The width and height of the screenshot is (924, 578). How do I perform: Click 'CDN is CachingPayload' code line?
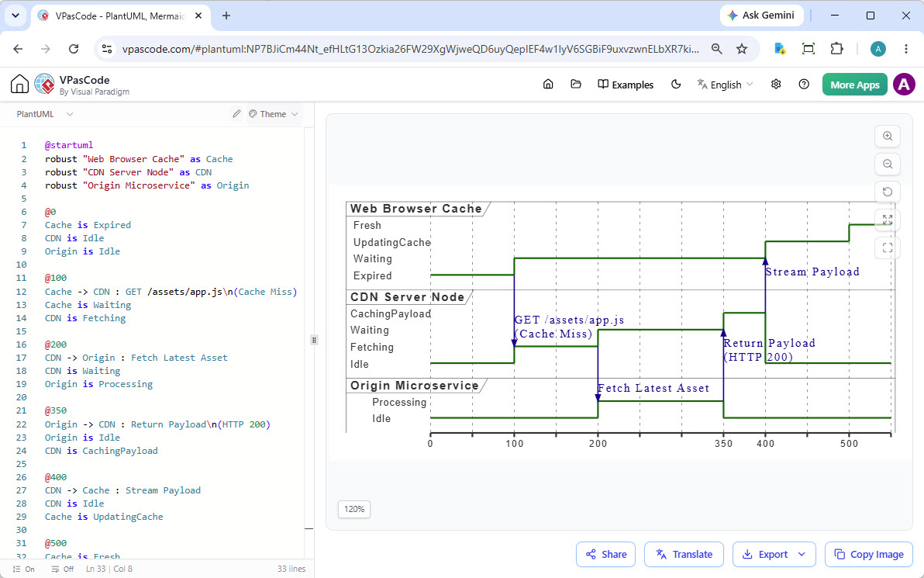(102, 451)
